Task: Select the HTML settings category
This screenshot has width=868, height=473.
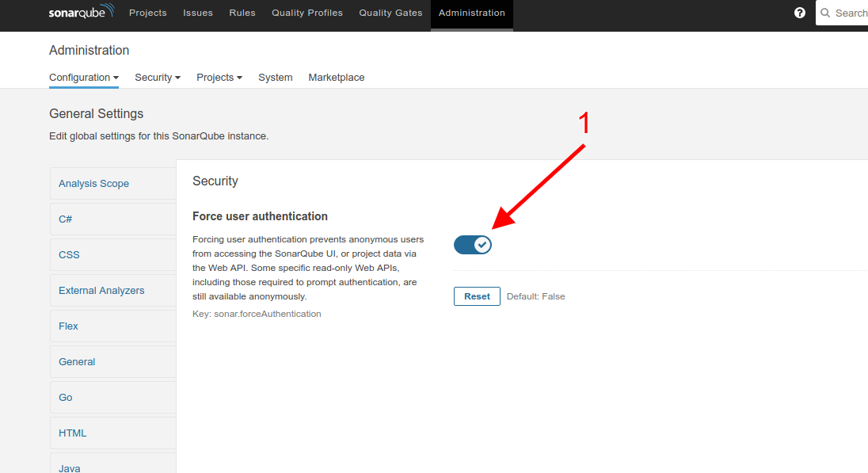Action: point(113,433)
